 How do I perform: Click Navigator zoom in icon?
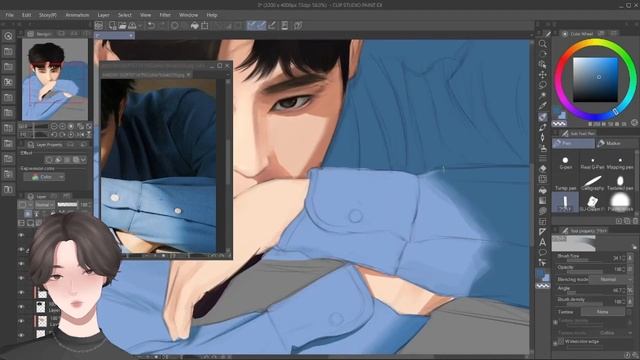(62, 127)
